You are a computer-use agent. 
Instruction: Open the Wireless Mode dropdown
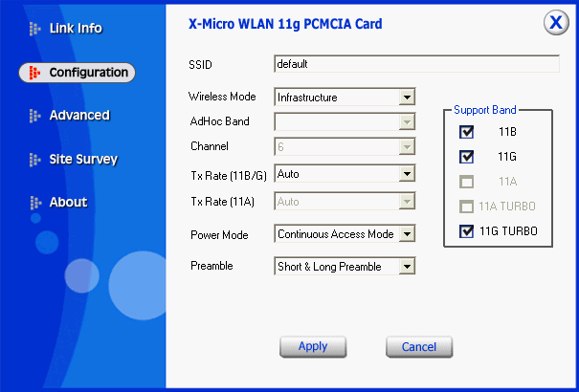pos(407,98)
